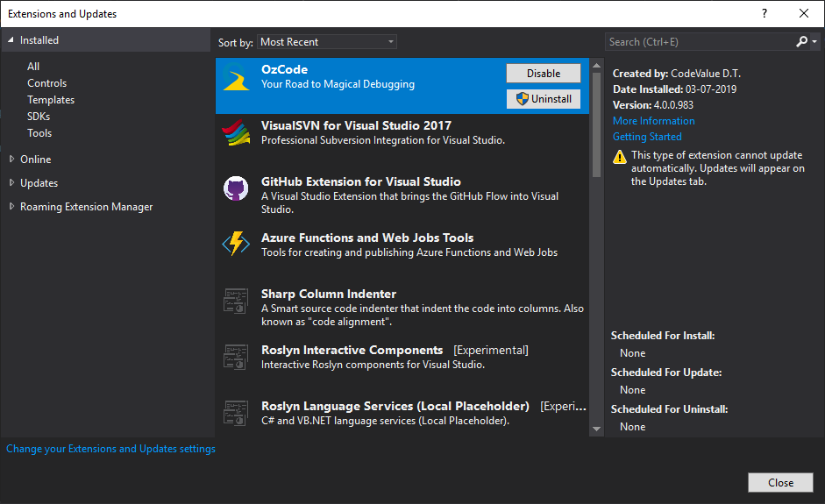Click Professional Subversion Integration description text

[x=383, y=140]
